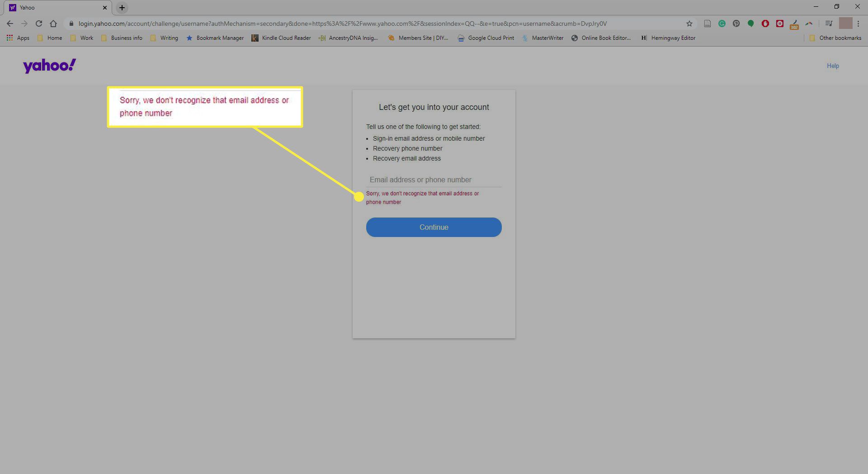Open the Home bookmarks folder
Image resolution: width=868 pixels, height=474 pixels.
[x=50, y=38]
